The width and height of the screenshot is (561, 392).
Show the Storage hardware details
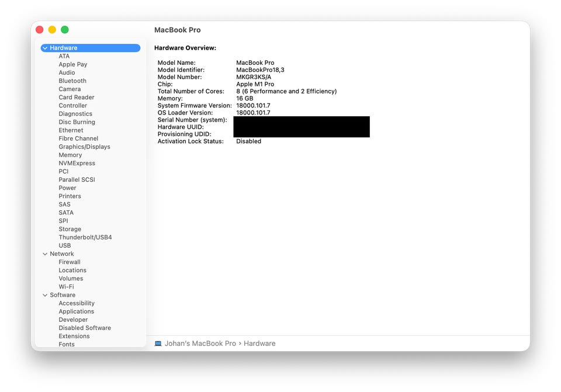(x=70, y=229)
